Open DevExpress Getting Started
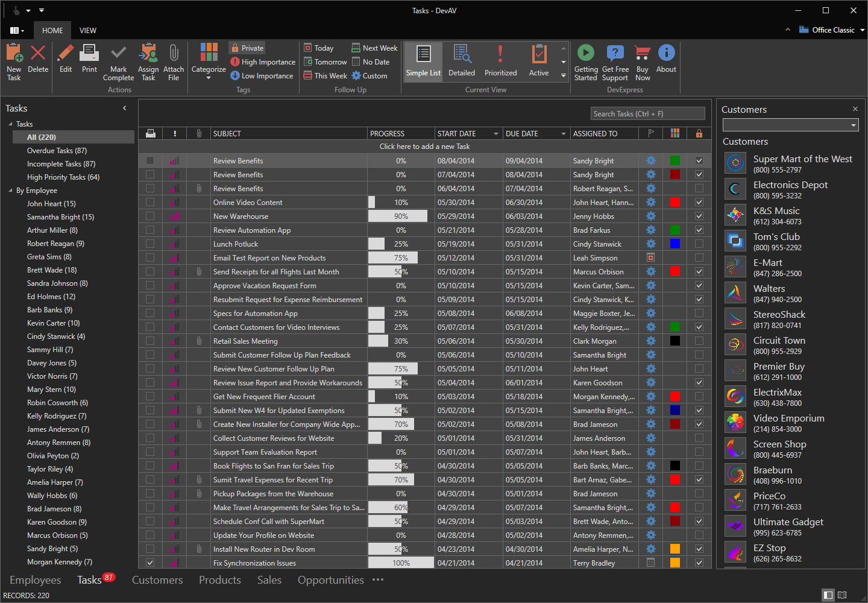This screenshot has height=603, width=868. click(585, 60)
